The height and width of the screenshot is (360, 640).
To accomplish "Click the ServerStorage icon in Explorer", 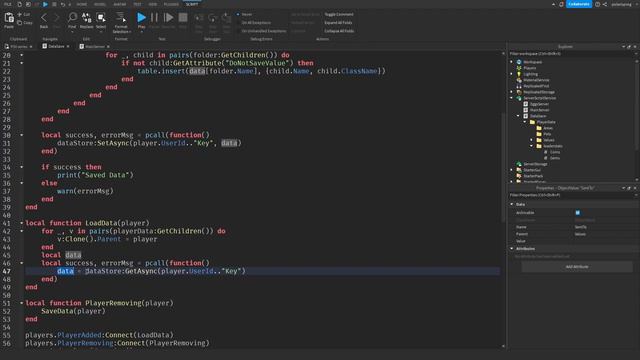I will [519, 164].
